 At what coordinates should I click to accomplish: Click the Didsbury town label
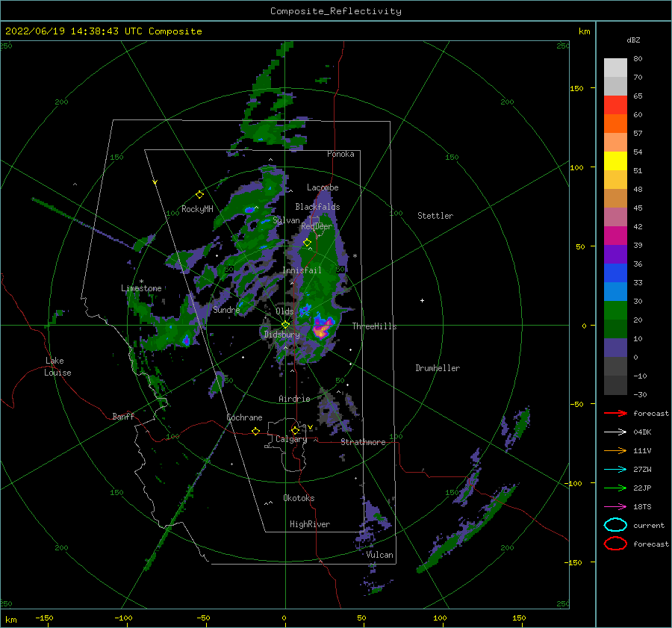coord(282,335)
